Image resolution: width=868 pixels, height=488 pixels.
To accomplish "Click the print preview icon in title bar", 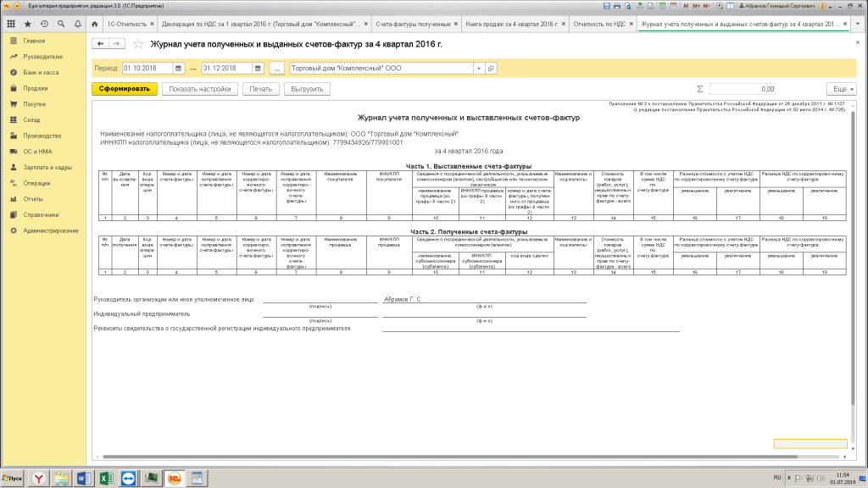I will pos(628,6).
